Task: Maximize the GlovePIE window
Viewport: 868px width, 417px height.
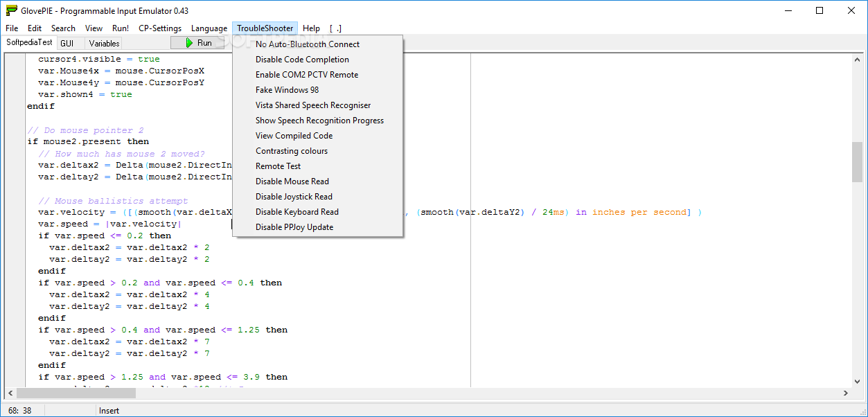Action: point(820,10)
